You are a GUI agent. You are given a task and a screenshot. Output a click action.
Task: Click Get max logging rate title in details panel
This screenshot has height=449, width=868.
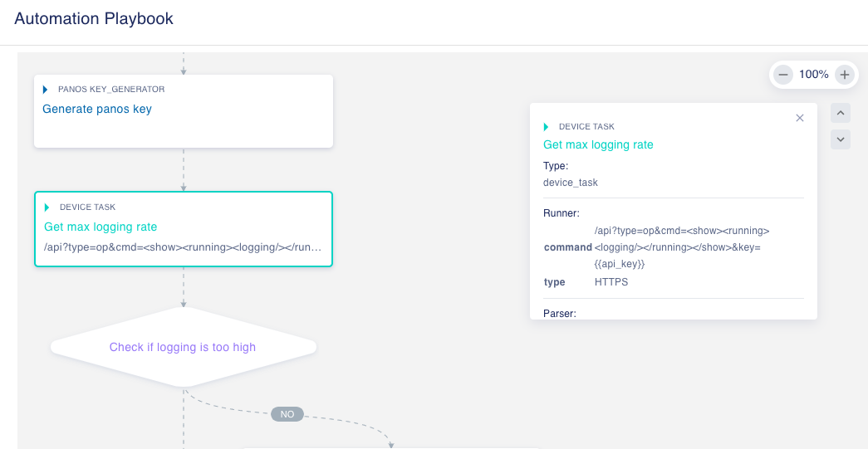tap(598, 144)
